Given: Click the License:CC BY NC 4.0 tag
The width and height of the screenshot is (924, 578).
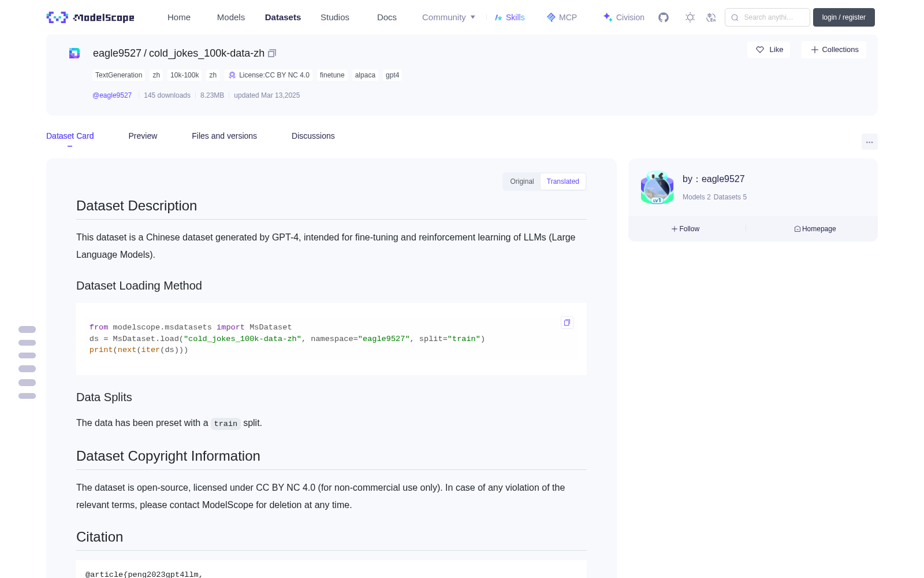Looking at the screenshot, I should coord(269,75).
